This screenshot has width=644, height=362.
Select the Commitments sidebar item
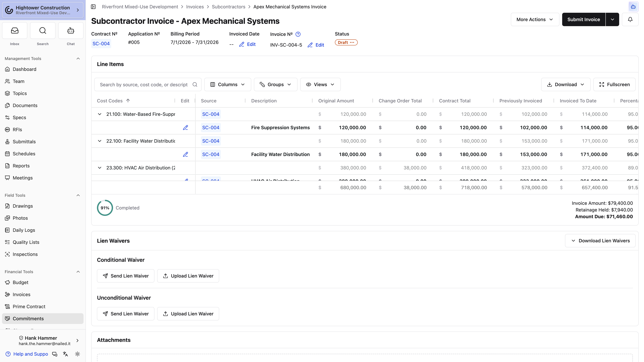(x=43, y=319)
